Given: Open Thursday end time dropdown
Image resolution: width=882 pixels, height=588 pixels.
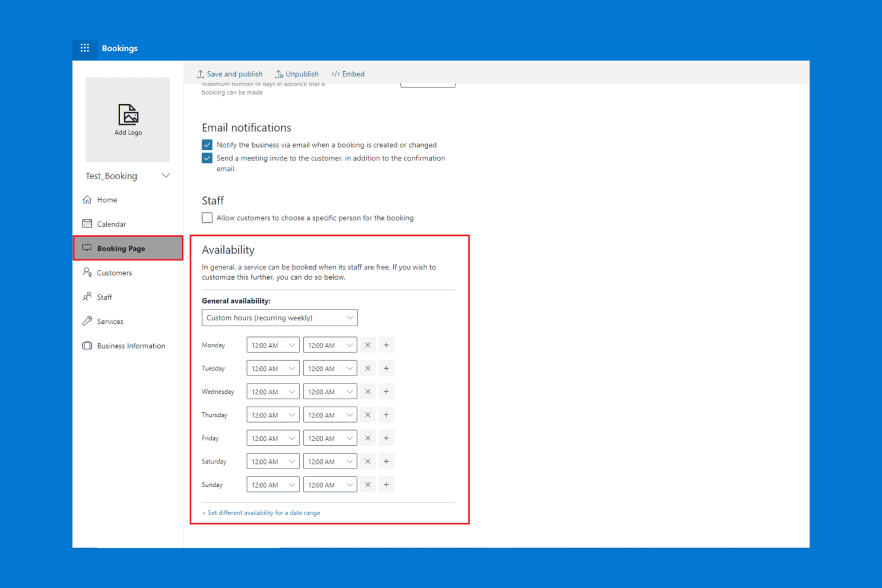Looking at the screenshot, I should (330, 415).
